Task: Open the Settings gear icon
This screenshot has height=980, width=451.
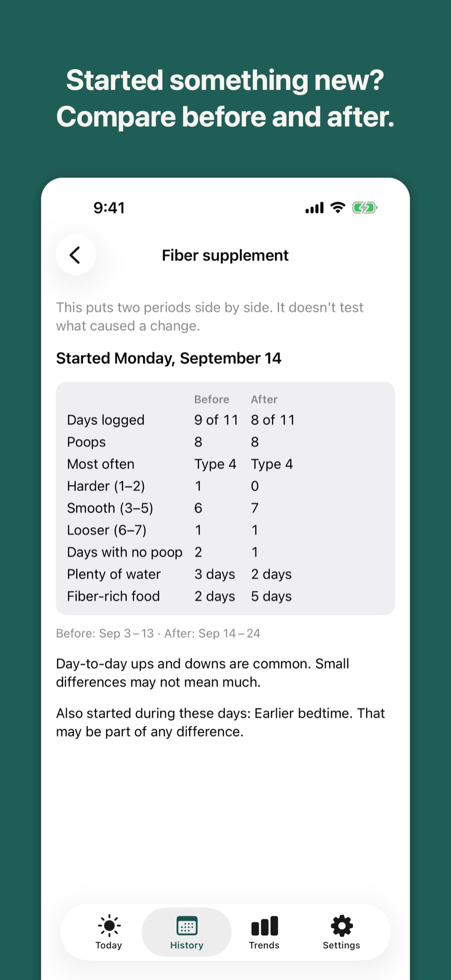Action: [x=342, y=925]
